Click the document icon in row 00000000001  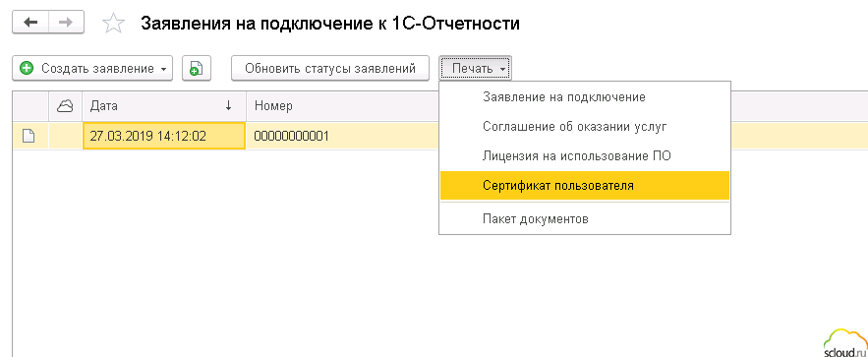coord(29,136)
